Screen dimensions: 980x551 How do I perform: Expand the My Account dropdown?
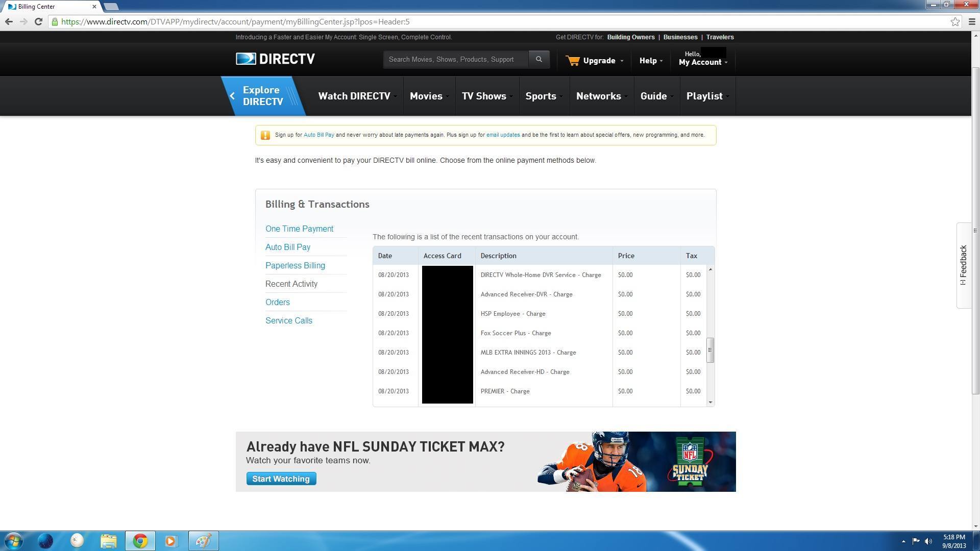[x=702, y=62]
